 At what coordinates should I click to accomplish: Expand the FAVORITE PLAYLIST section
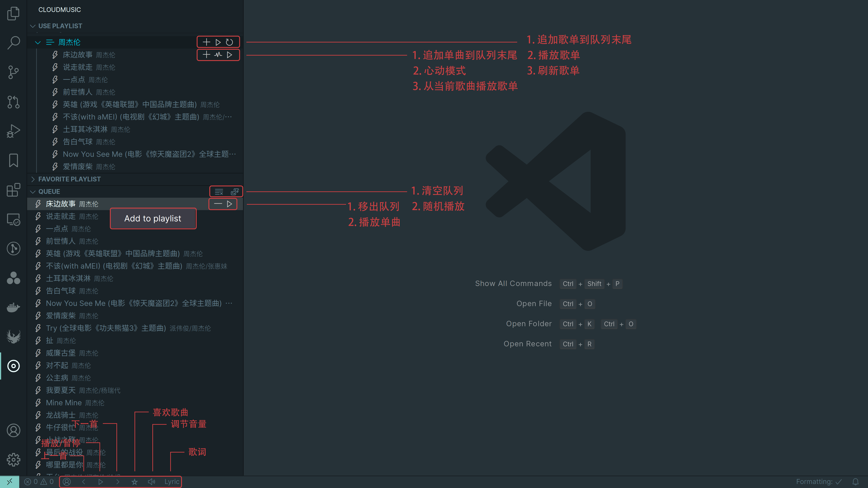point(33,179)
